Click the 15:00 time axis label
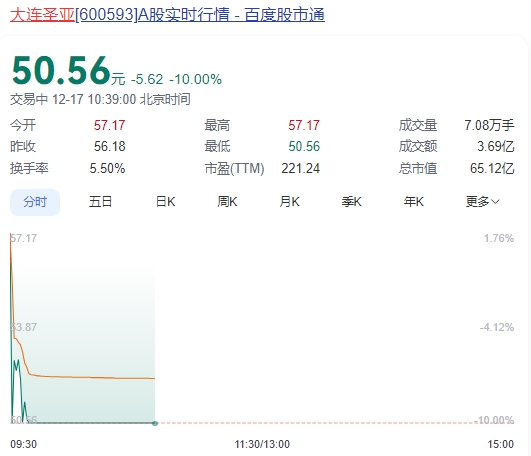The width and height of the screenshot is (531, 456). tap(501, 444)
